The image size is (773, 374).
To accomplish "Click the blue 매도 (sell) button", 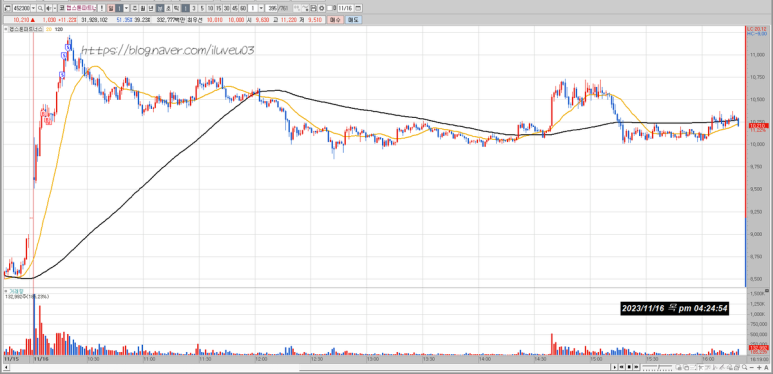I will pos(353,20).
